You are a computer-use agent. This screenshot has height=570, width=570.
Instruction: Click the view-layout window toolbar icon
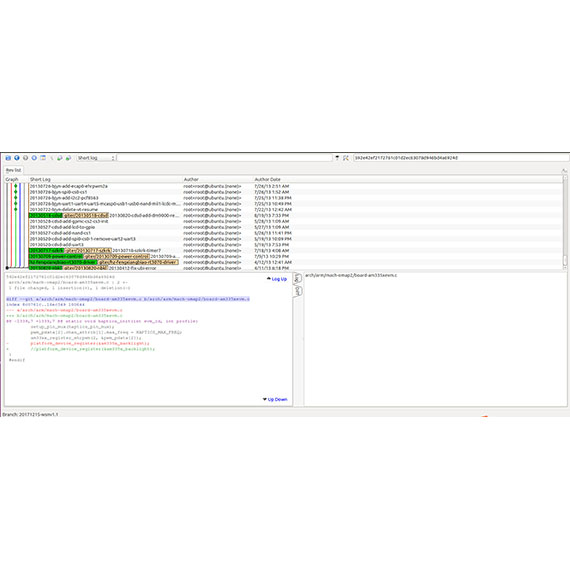click(43, 158)
